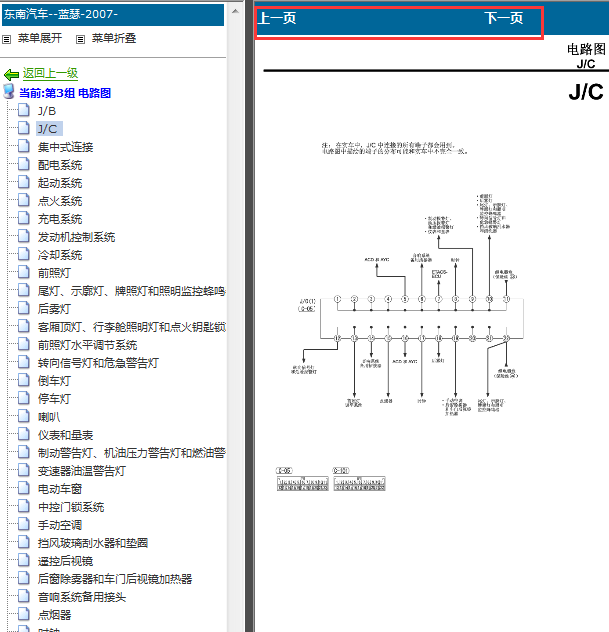Viewport: 609px width, 632px height.
Task: Click page icon beside 起动系统
Action: click(24, 182)
